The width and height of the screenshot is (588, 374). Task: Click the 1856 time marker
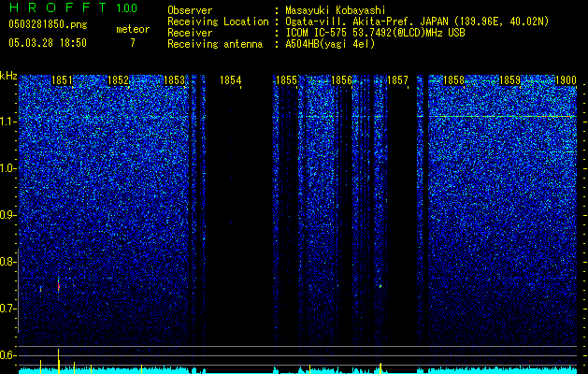pyautogui.click(x=341, y=80)
